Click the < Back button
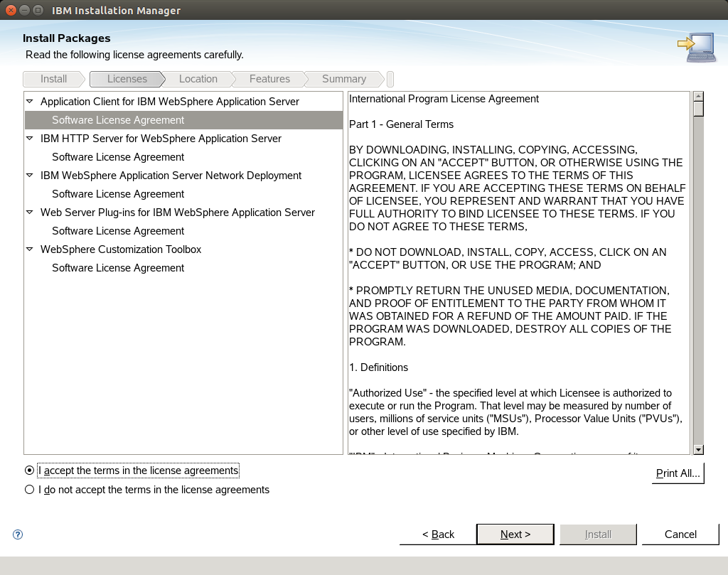Viewport: 728px width, 575px height. [x=438, y=534]
